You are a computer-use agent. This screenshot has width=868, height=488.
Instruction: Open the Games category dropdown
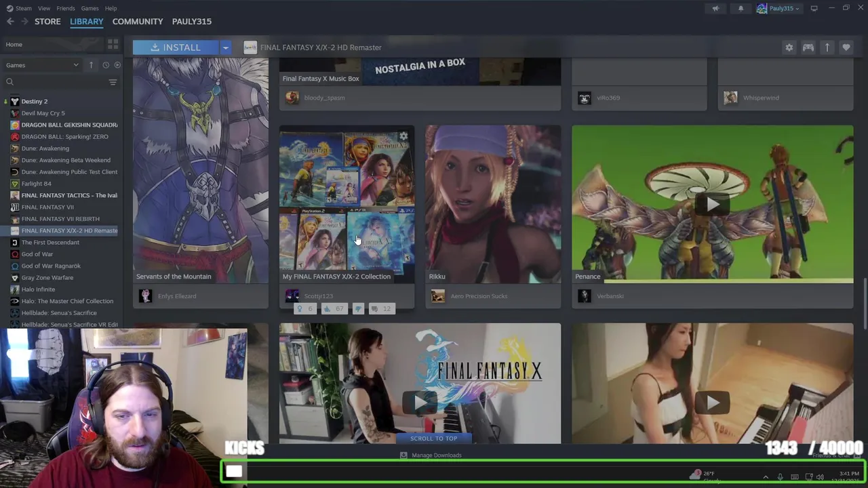click(x=42, y=65)
